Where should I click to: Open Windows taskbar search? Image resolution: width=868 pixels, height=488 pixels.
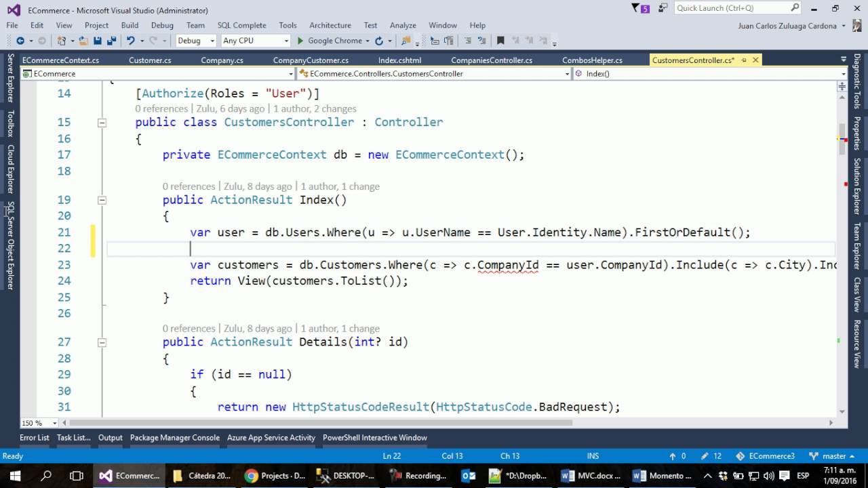tap(46, 475)
